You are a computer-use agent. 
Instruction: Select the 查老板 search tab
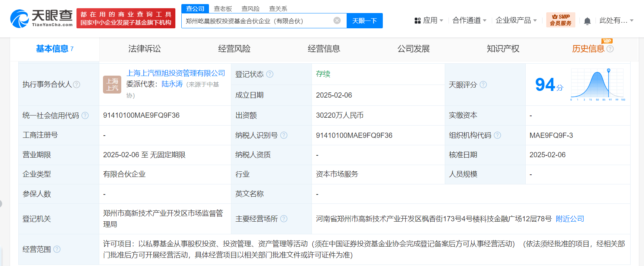(x=223, y=9)
